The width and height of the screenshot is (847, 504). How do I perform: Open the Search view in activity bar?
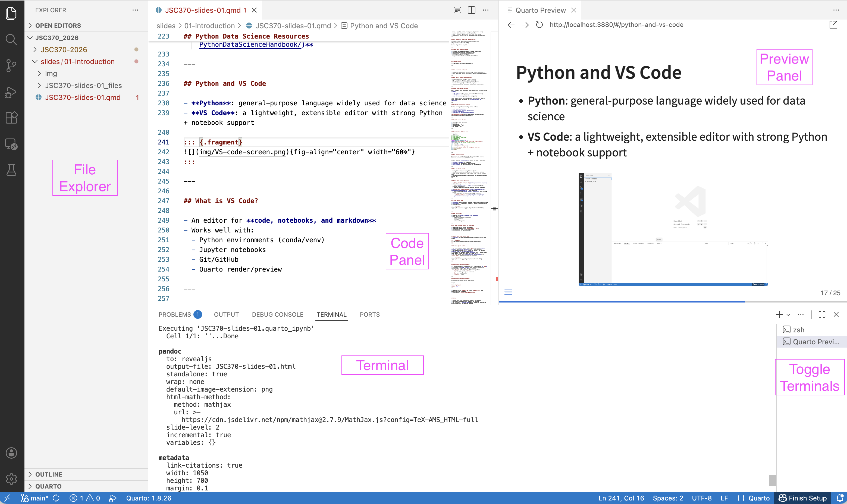(x=11, y=39)
